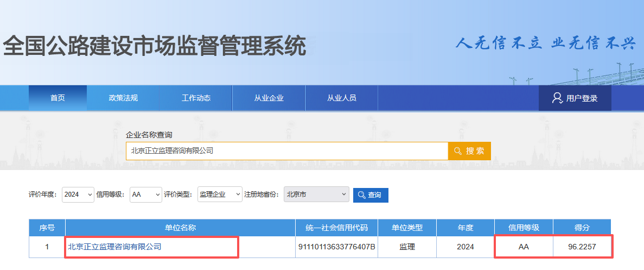644x270 pixels.
Task: Open the 政策法规 menu item
Action: 123,98
